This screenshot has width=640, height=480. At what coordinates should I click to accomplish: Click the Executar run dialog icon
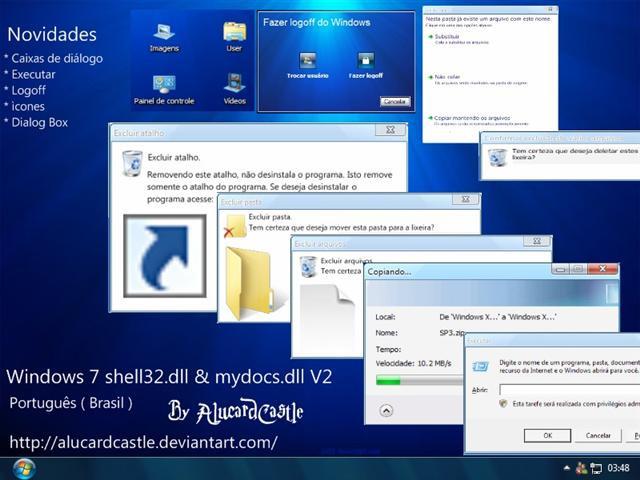[480, 366]
